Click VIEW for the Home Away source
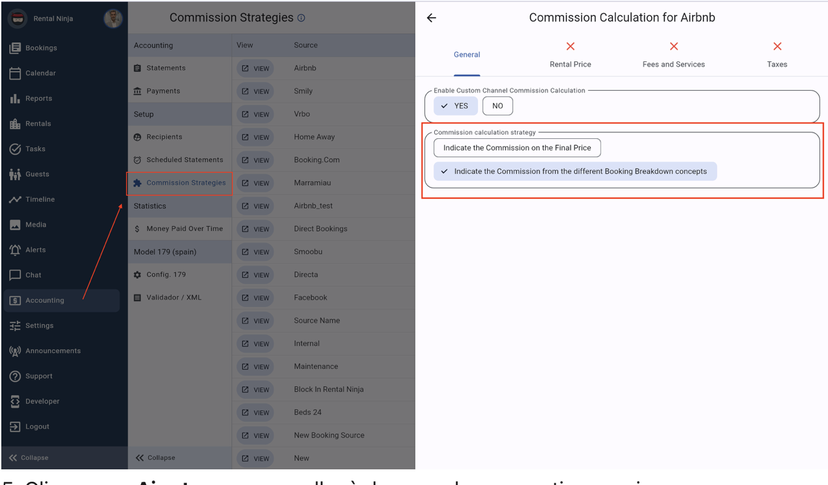828x485 pixels. 255,137
